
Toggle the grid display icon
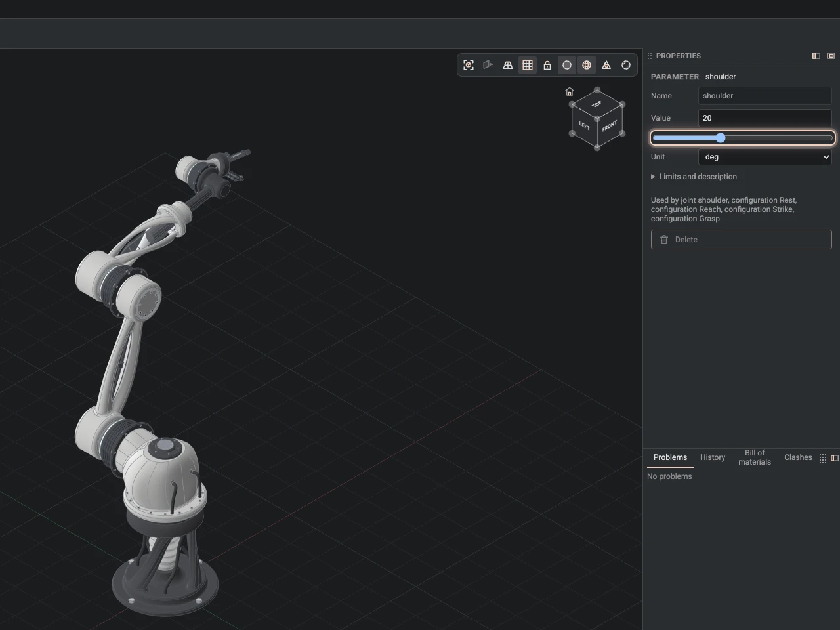528,65
